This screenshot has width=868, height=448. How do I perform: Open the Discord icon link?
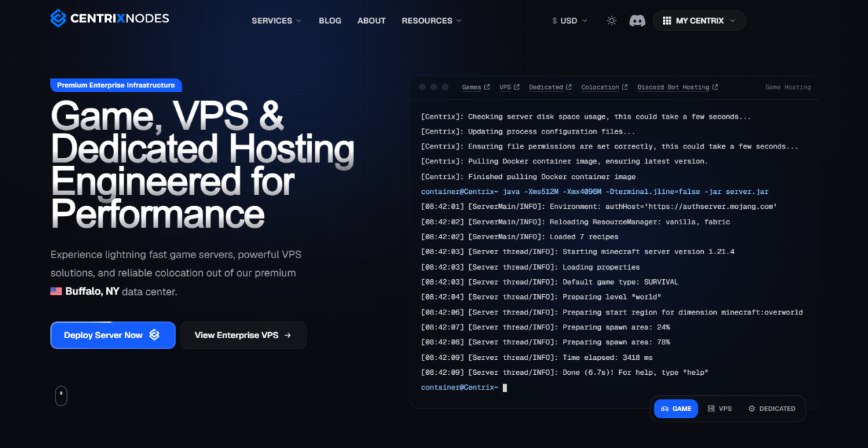[x=637, y=21]
